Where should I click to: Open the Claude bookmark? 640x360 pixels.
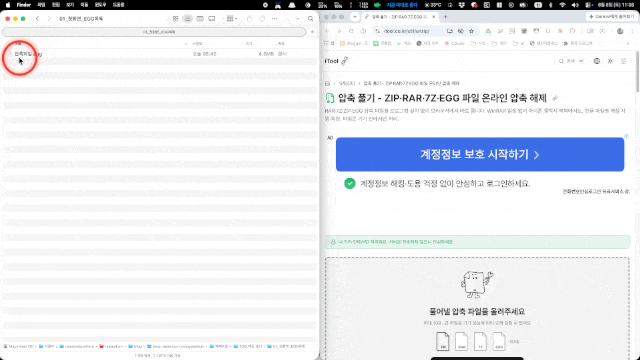point(454,43)
